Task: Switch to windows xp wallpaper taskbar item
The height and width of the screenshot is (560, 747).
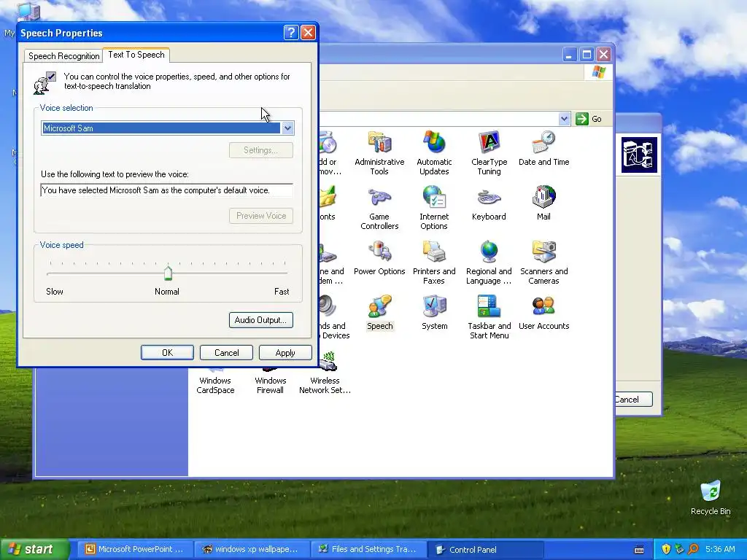Action: (x=252, y=549)
